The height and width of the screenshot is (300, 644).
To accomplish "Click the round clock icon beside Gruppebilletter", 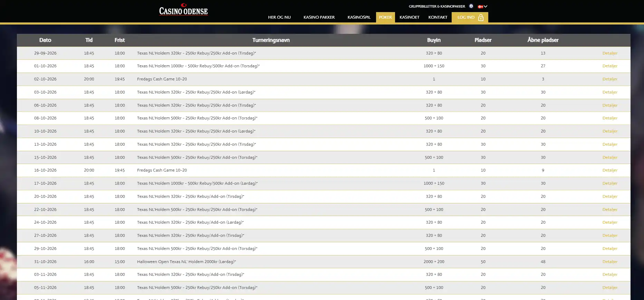I will pos(471,6).
